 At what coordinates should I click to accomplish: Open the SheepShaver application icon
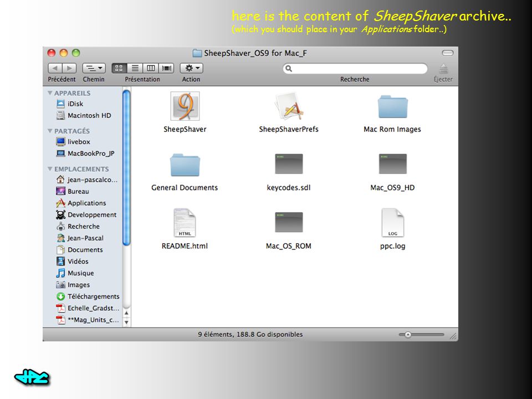185,106
